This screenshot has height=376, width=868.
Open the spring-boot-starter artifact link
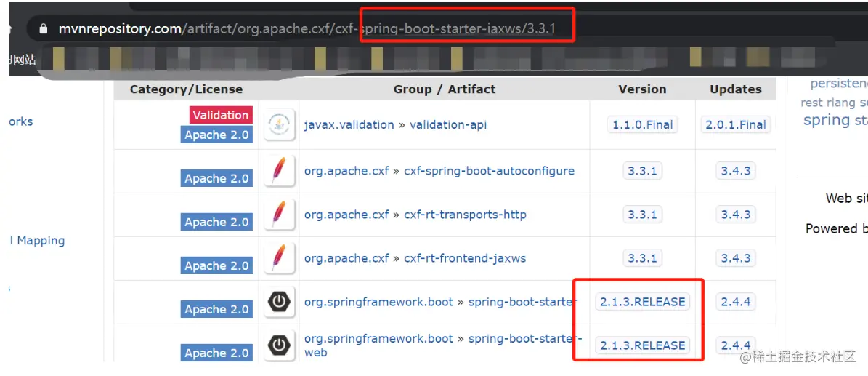(x=522, y=303)
